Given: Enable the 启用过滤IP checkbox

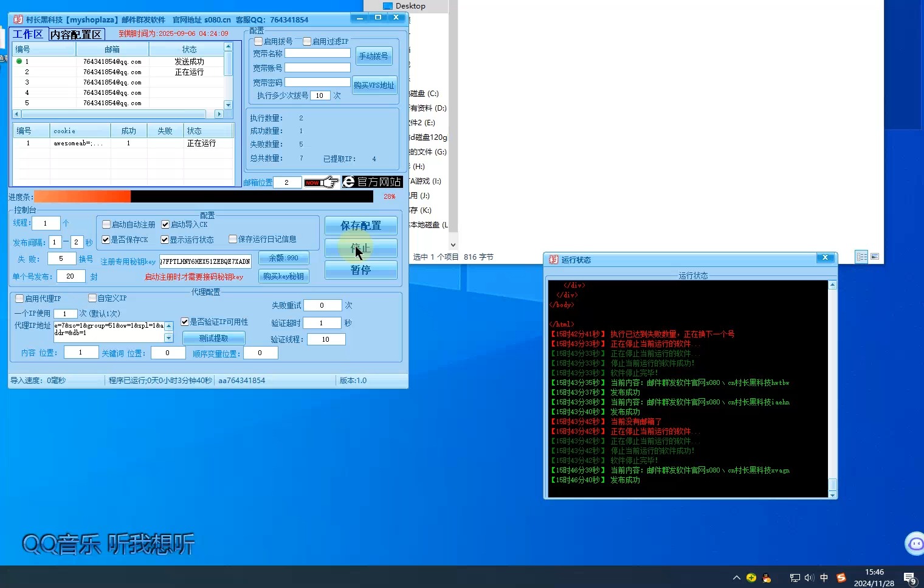Looking at the screenshot, I should click(307, 41).
